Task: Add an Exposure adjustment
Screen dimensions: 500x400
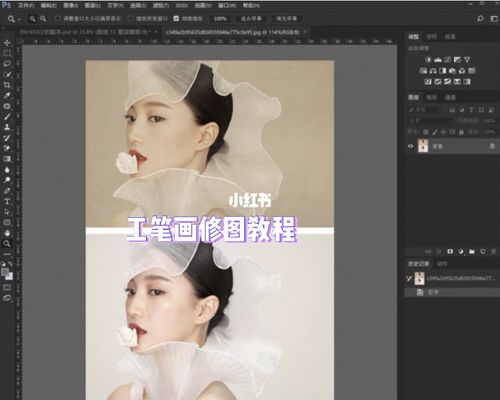Action: coord(457,60)
